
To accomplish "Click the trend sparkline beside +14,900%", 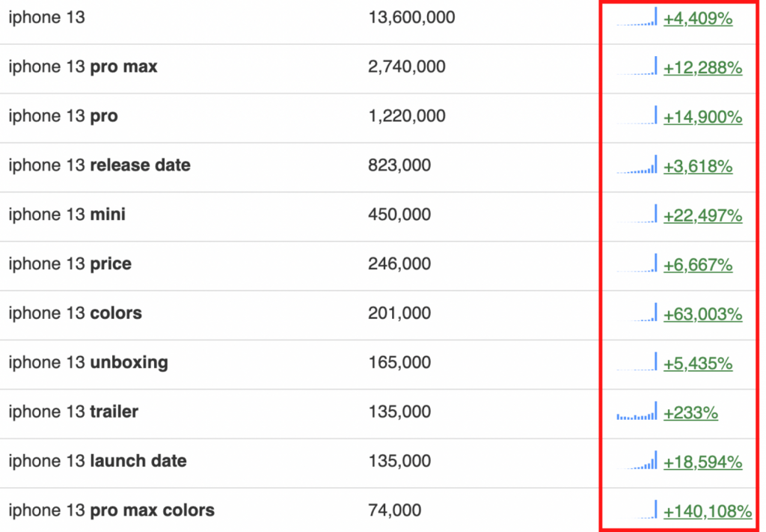I will [637, 115].
